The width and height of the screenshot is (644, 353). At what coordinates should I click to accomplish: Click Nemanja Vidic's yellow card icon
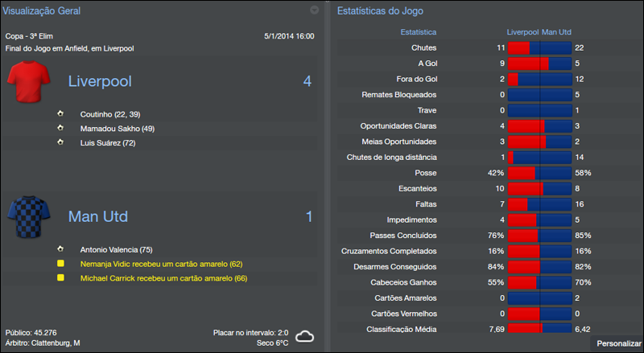pos(60,264)
